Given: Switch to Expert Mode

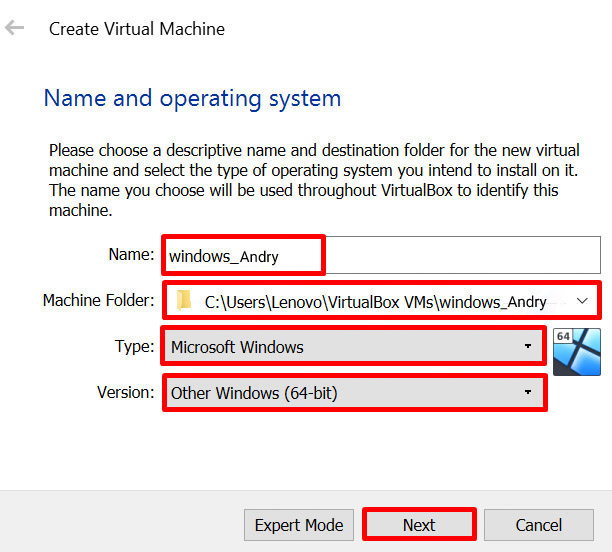Looking at the screenshot, I should [298, 525].
